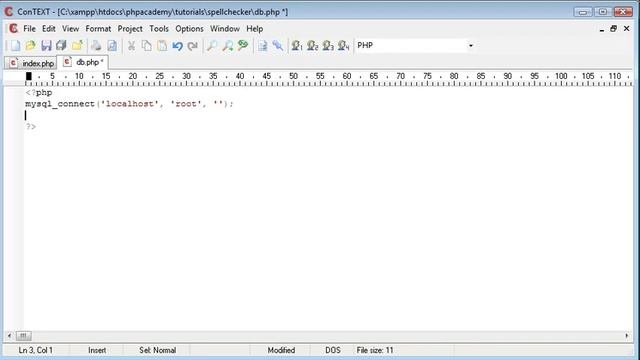
Task: Copy selection using copy icon
Action: [147, 45]
